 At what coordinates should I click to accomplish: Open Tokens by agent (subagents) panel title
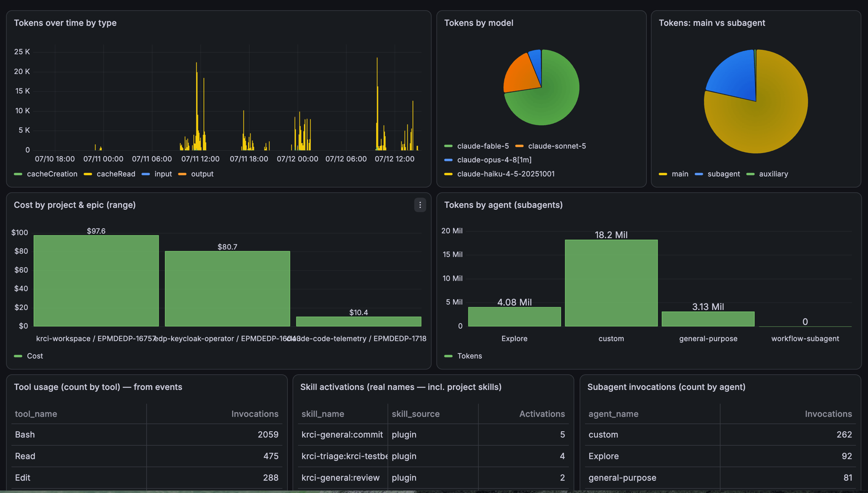pos(503,205)
